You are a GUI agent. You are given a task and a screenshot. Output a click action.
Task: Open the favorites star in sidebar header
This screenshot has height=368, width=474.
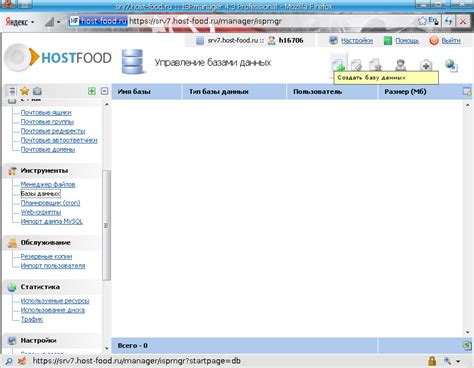[25, 91]
